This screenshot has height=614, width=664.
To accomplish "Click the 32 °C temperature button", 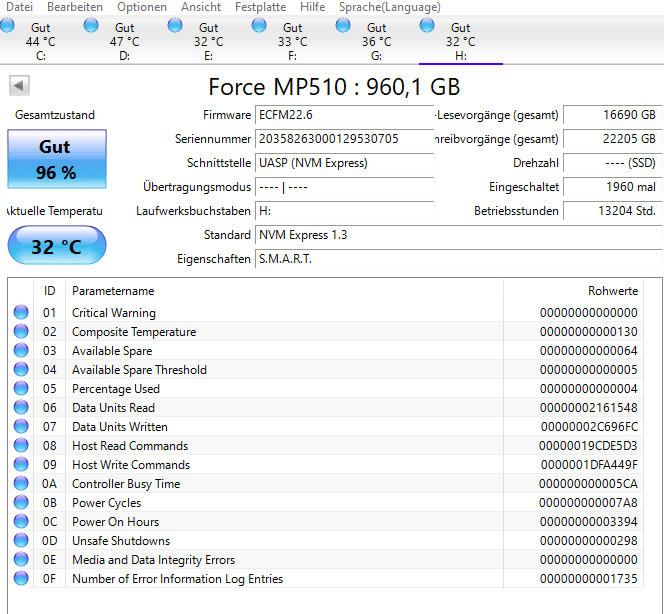I will (57, 246).
